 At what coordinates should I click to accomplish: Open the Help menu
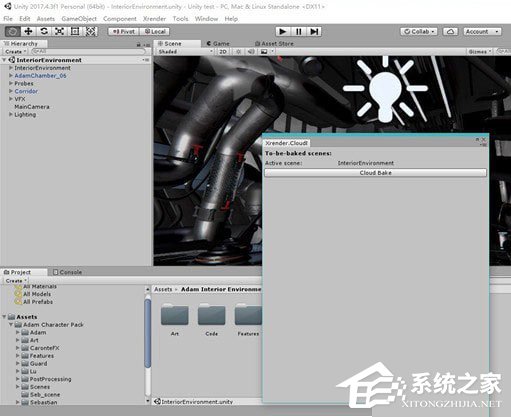231,19
